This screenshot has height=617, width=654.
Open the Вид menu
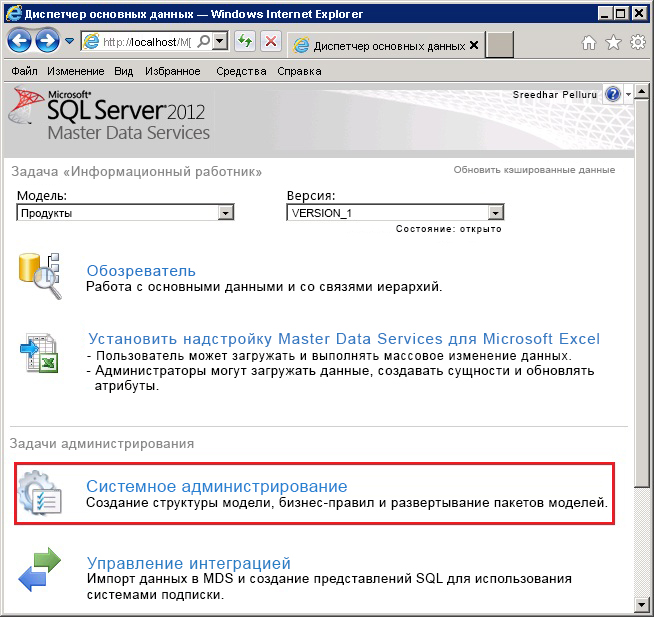pyautogui.click(x=123, y=71)
